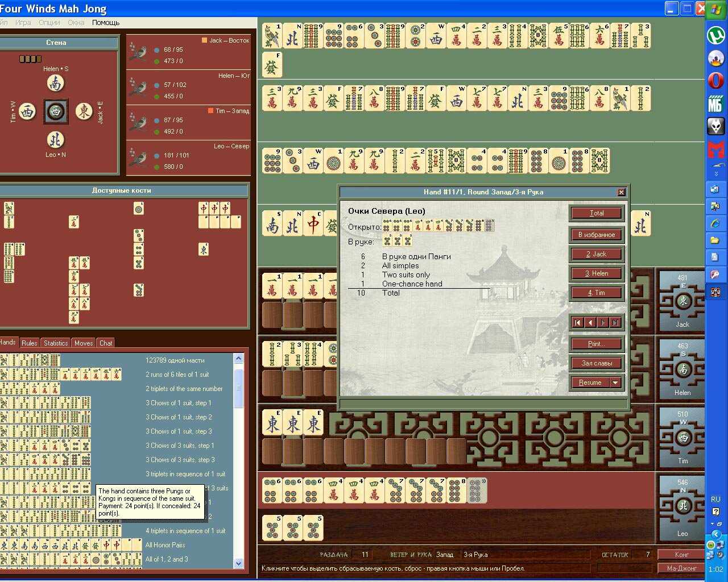This screenshot has width=728, height=582.
Task: Select the 'All of 1, 2 and 3' row
Action: click(x=117, y=559)
